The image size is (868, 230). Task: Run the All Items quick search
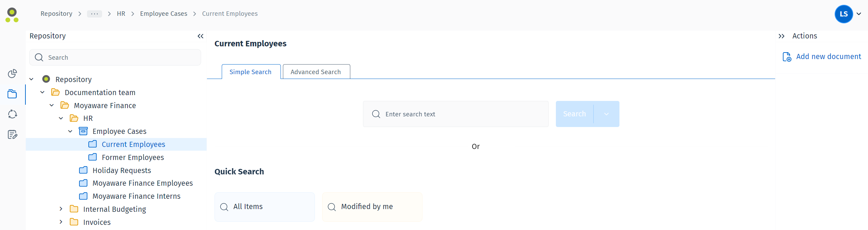point(264,207)
